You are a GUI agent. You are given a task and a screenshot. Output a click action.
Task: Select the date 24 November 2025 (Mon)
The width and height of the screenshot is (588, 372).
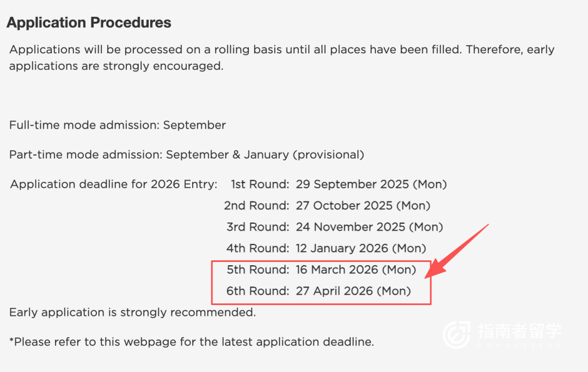point(370,227)
